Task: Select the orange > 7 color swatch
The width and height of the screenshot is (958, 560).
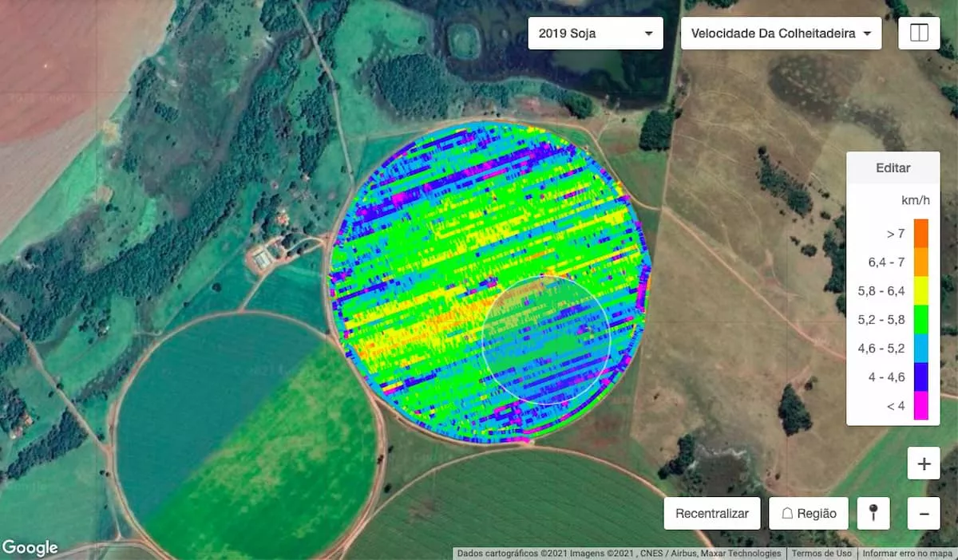Action: (921, 234)
